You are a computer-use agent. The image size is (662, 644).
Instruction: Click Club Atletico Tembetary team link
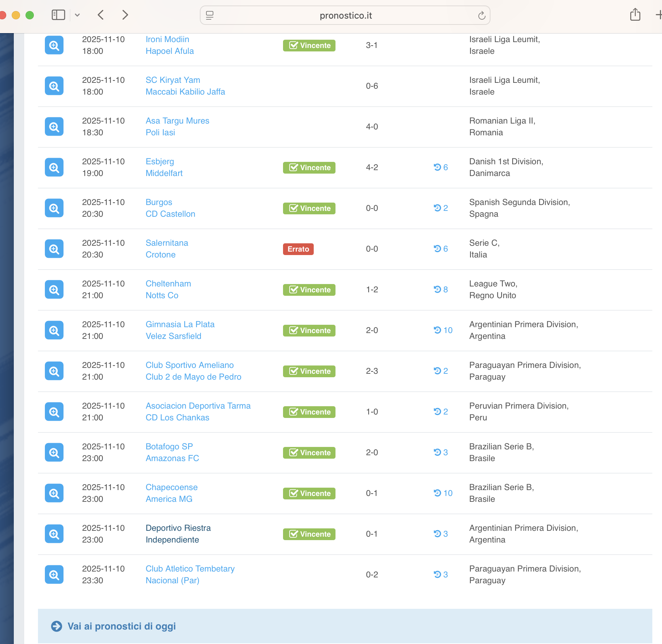(x=190, y=569)
